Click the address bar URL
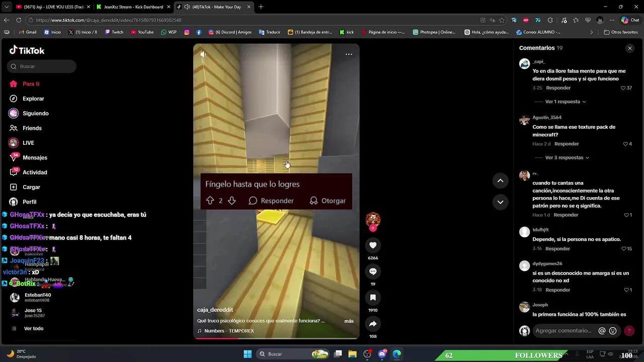Image resolution: width=644 pixels, height=362 pixels. coord(109,20)
